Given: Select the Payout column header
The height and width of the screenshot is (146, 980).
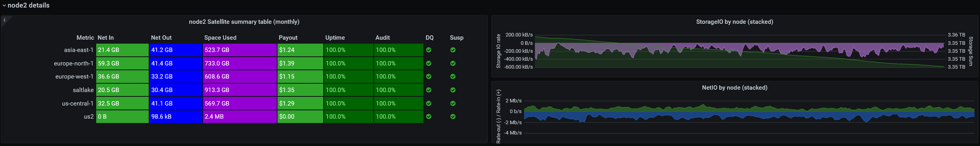Looking at the screenshot, I should [x=288, y=38].
